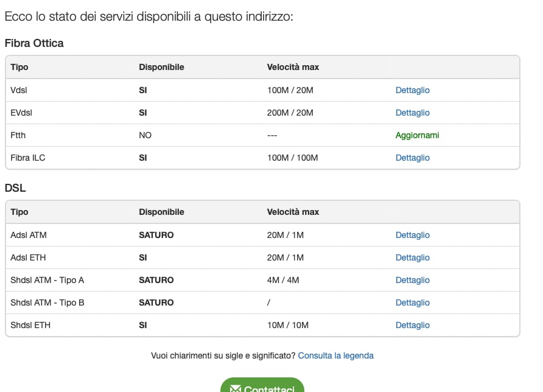
Task: Click Disponibile header in Fibra Ottica table
Action: tap(161, 67)
